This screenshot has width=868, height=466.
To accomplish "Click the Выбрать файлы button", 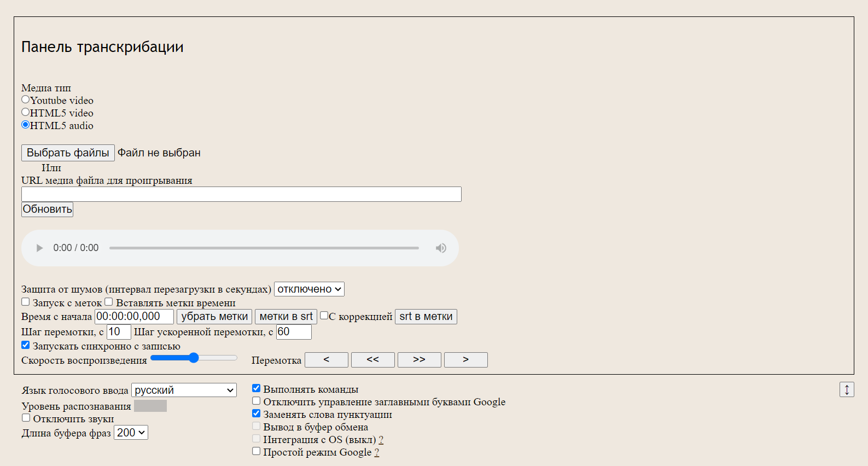I will point(68,153).
